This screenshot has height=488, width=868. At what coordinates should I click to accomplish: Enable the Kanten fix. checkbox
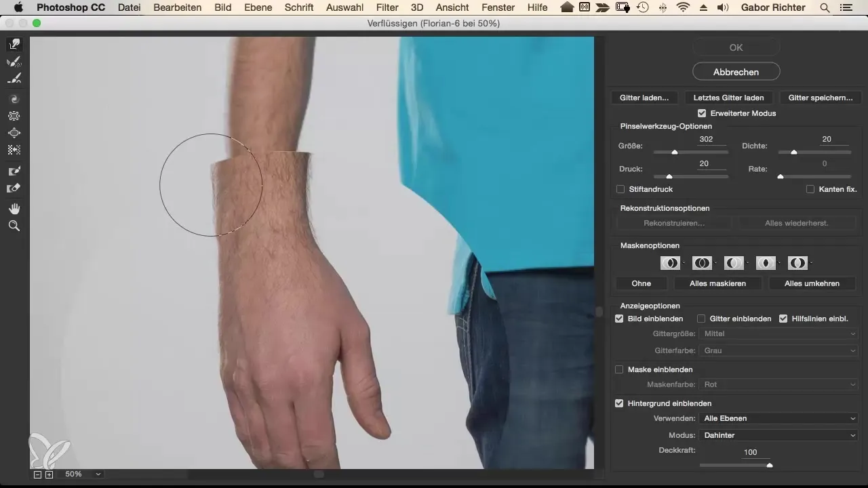[810, 189]
